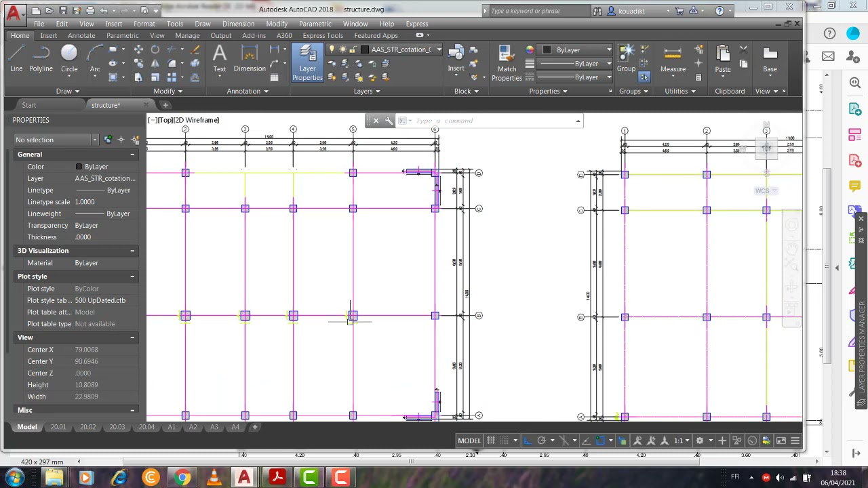The width and height of the screenshot is (868, 488).
Task: Open the Layer Properties manager
Action: pos(307,63)
